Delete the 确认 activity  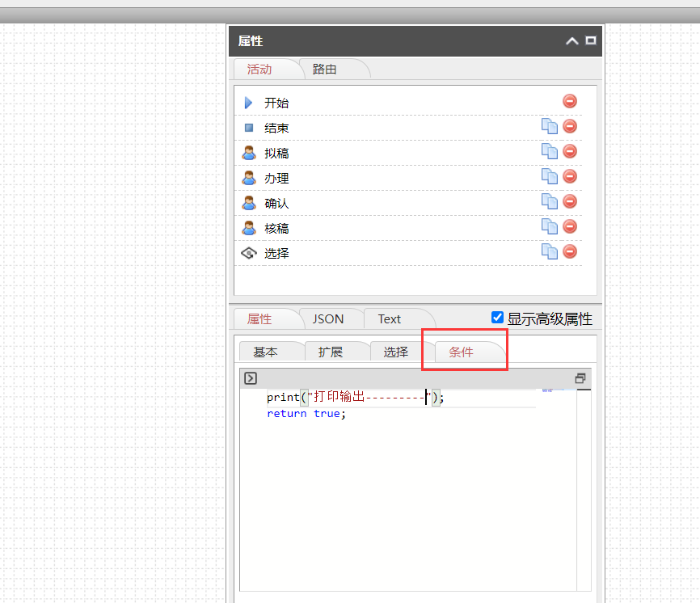[x=570, y=201]
